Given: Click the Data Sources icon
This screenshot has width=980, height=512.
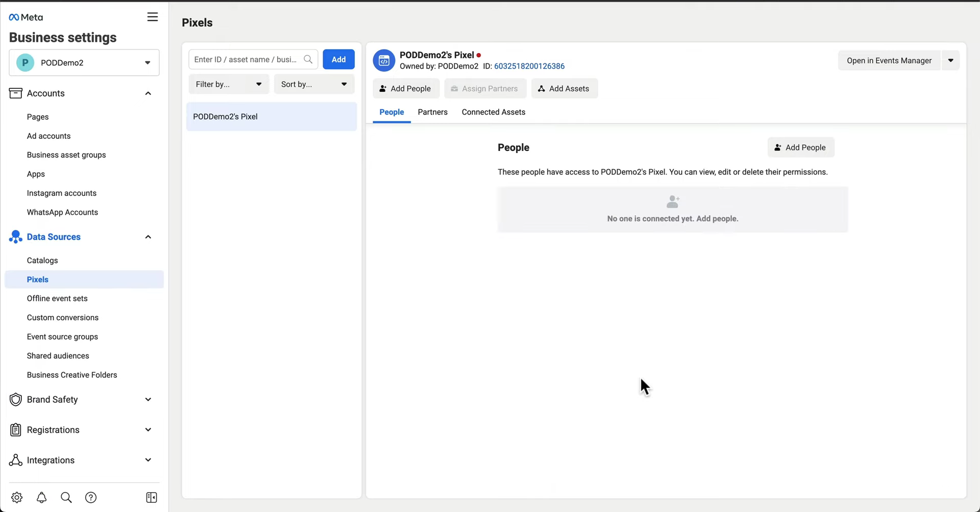Looking at the screenshot, I should click(16, 237).
